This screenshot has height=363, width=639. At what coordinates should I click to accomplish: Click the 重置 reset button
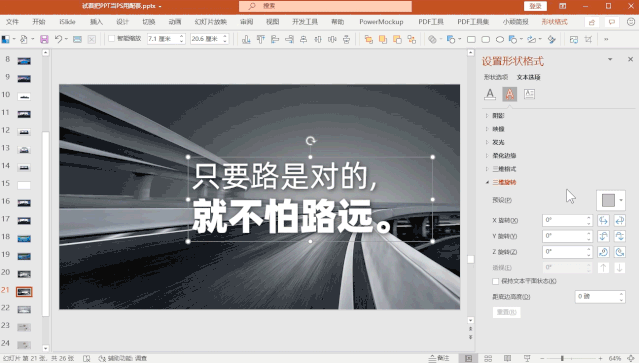point(507,312)
